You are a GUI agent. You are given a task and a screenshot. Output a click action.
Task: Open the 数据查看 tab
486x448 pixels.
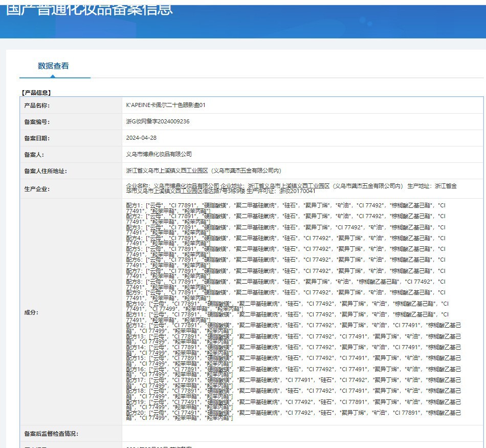click(53, 66)
